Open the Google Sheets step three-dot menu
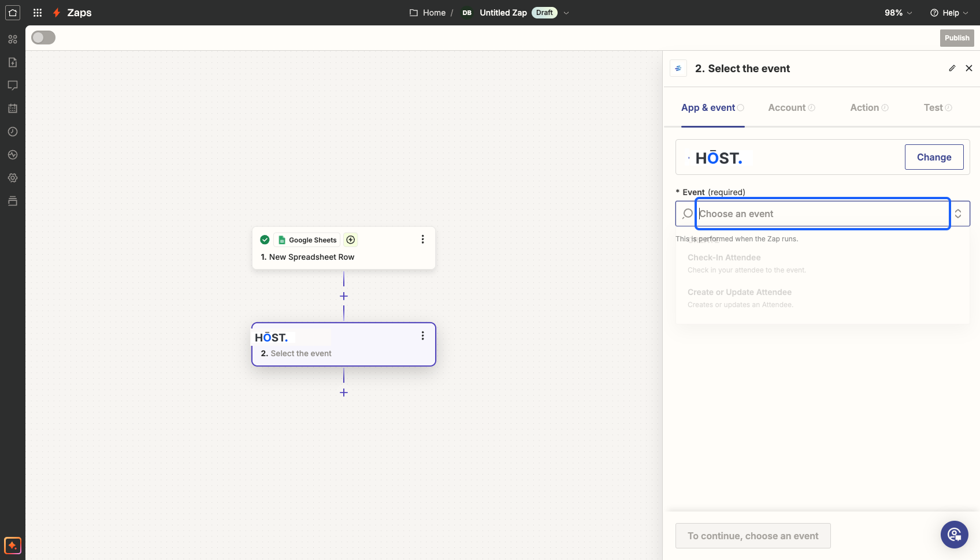Viewport: 980px width, 560px height. tap(422, 239)
